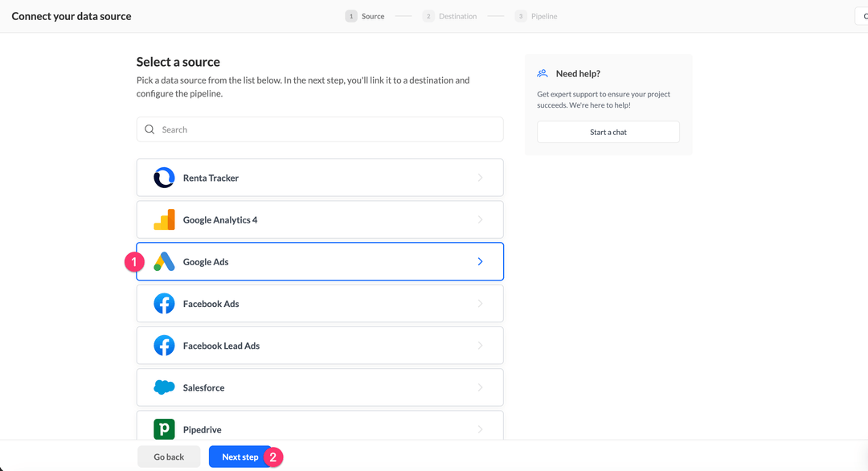Image resolution: width=868 pixels, height=471 pixels.
Task: Select the Google Ads icon
Action: tap(164, 261)
